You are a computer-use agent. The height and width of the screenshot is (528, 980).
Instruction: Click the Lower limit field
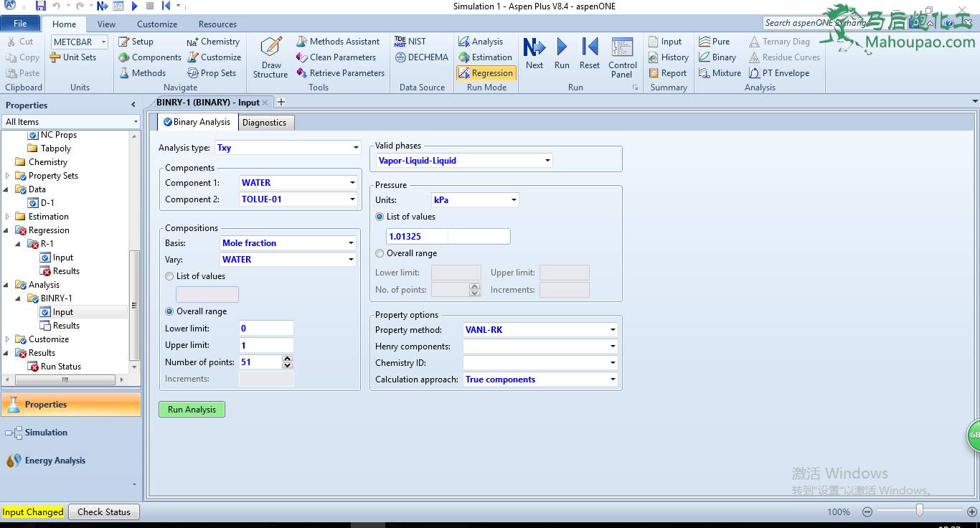click(266, 329)
